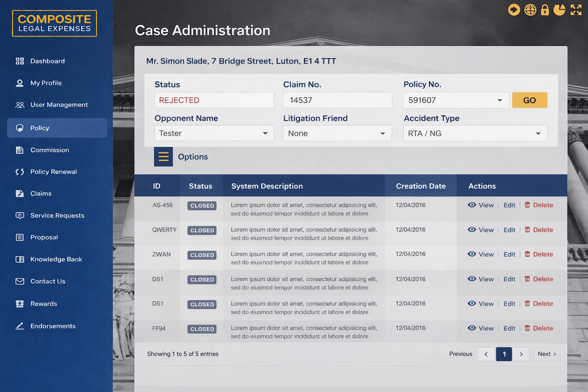Open the pie chart reports icon

(559, 10)
